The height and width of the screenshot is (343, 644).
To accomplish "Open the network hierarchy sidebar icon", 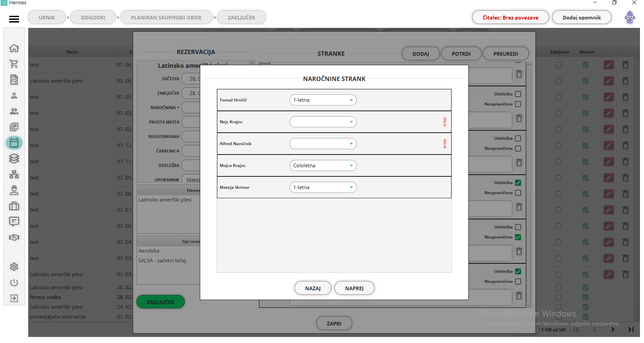I will click(14, 174).
